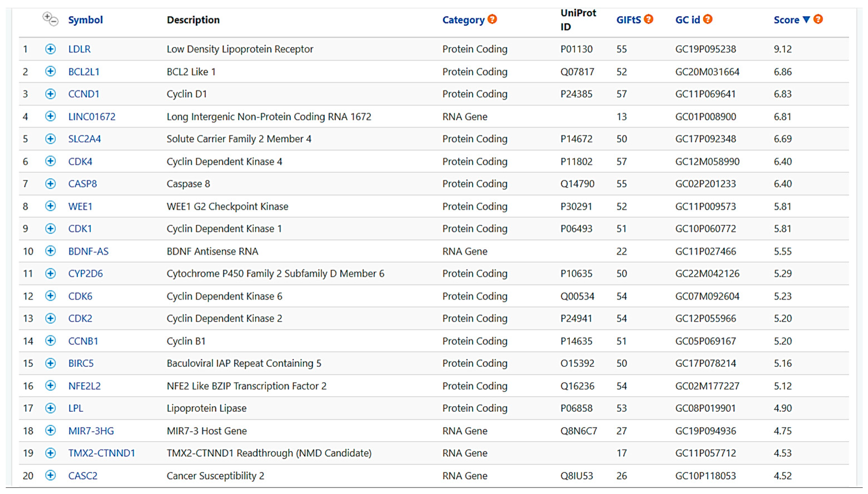Expand the NFE2L2 row plus icon
Viewport: 868px width, 494px height.
(x=50, y=385)
